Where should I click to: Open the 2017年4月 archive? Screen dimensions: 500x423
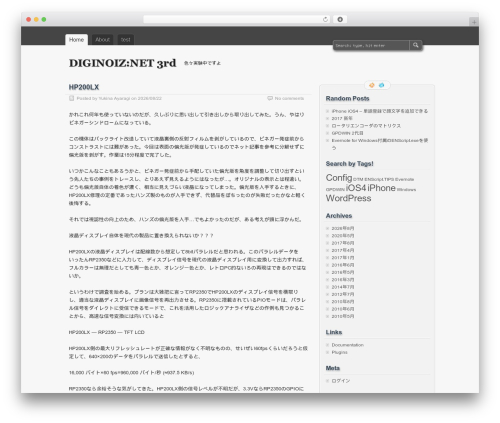[x=343, y=250]
